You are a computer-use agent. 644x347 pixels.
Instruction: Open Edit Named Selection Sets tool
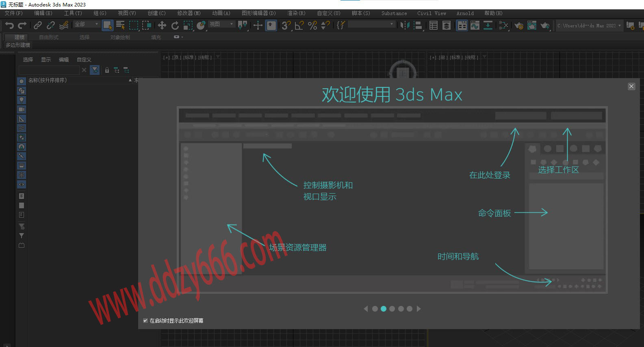coord(341,26)
